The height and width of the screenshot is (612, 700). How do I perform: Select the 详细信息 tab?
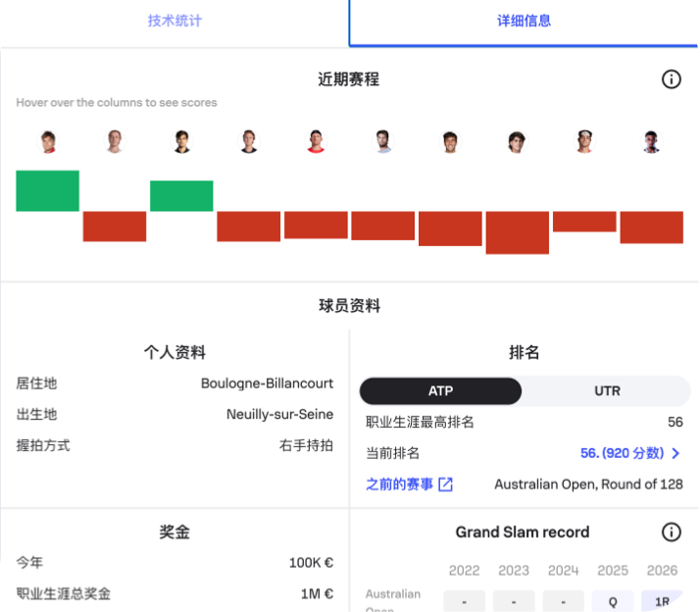pos(525,21)
